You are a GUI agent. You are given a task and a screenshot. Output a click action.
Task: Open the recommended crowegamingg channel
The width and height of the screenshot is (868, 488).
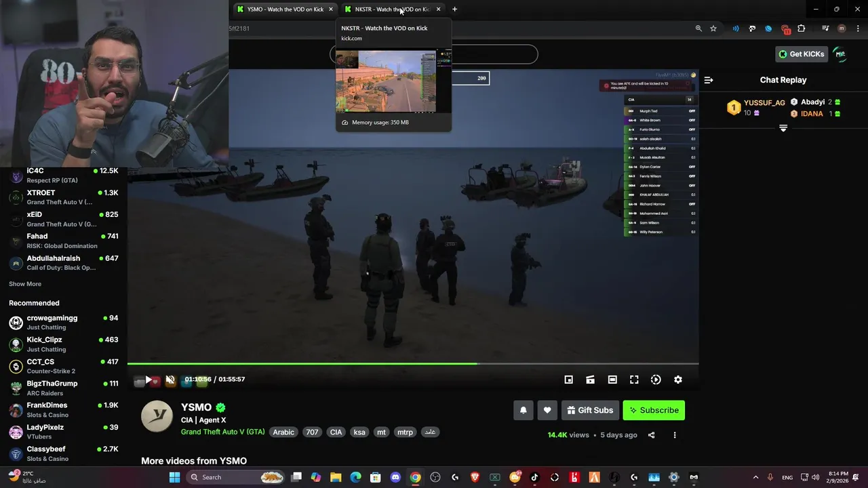[x=64, y=322]
